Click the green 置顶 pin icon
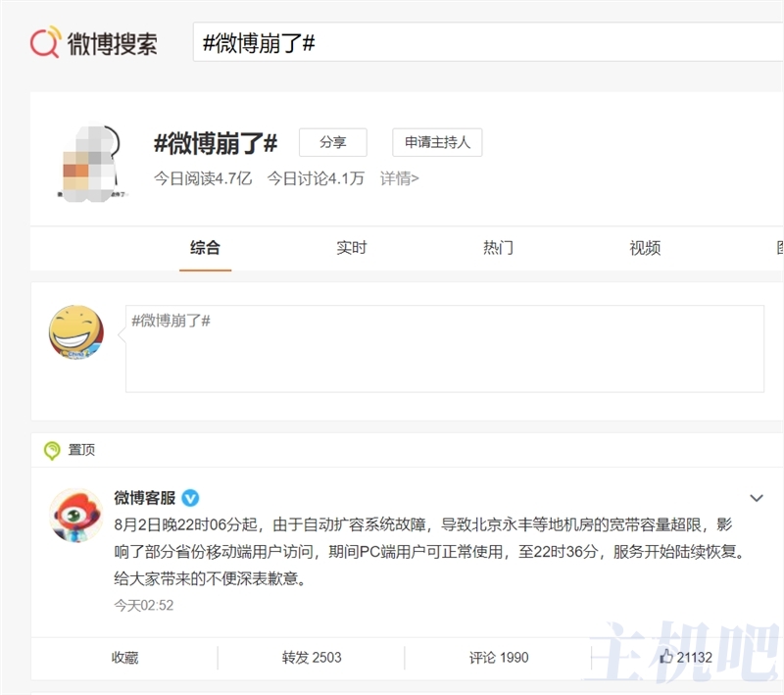 (x=52, y=451)
